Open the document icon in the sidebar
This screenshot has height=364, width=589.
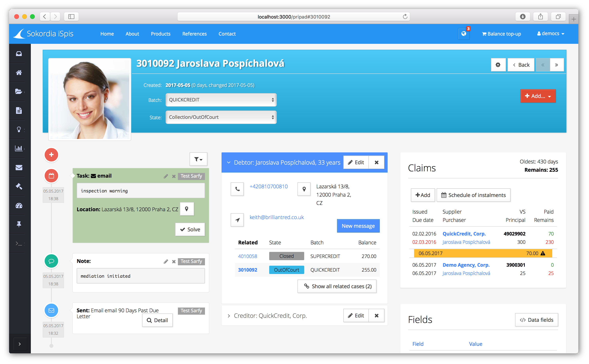coord(19,111)
